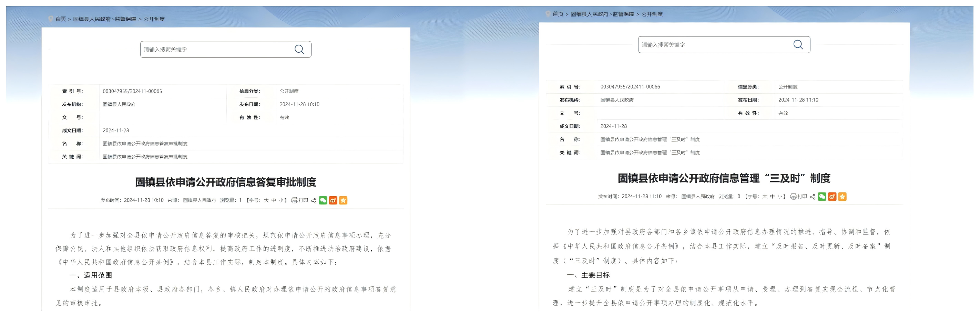Click publish date 2024-11-28 10:10 in info table
This screenshot has width=980, height=317.
tap(299, 104)
